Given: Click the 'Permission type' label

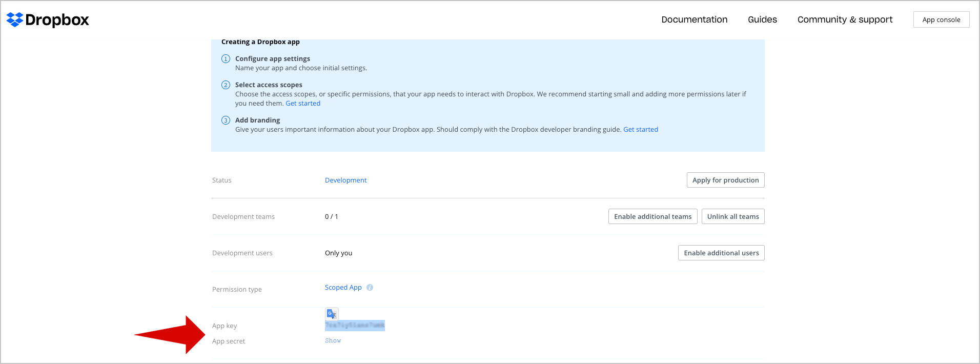Looking at the screenshot, I should [x=237, y=290].
